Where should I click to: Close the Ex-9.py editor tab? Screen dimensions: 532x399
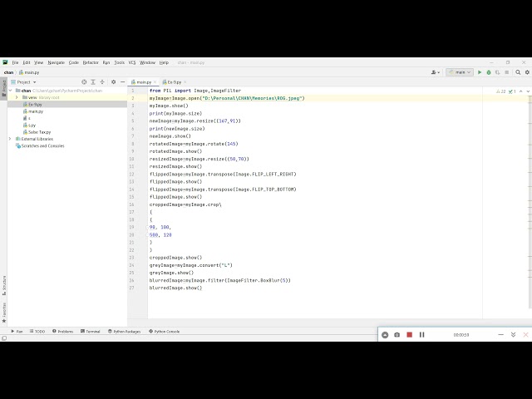[185, 82]
